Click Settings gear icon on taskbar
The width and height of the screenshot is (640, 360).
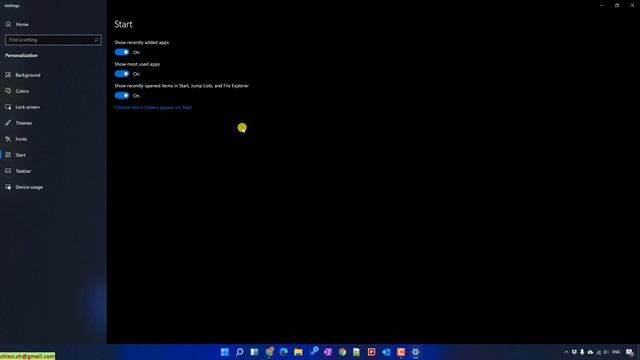[416, 352]
